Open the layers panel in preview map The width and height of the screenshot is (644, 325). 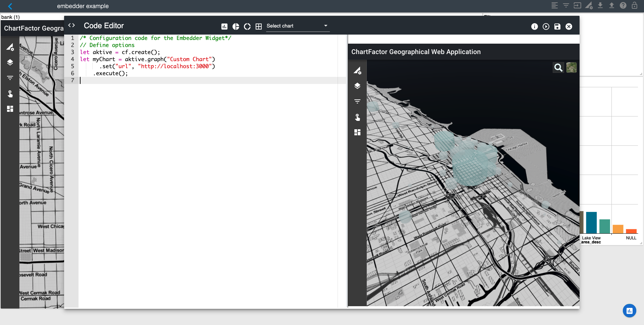357,86
